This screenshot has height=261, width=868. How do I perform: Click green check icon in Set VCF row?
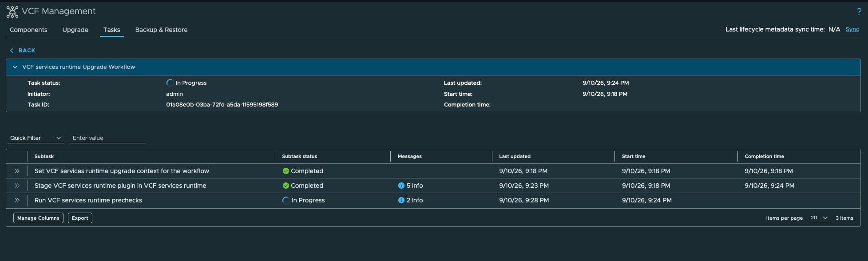[x=286, y=171]
